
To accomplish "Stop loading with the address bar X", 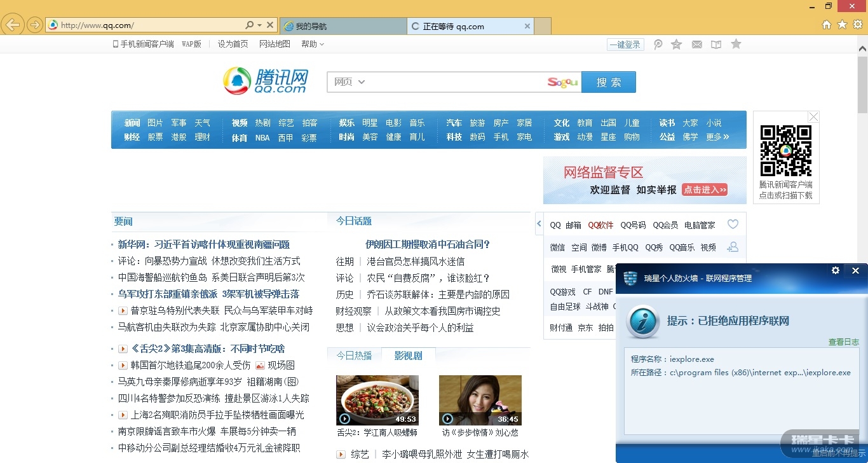I will [270, 25].
